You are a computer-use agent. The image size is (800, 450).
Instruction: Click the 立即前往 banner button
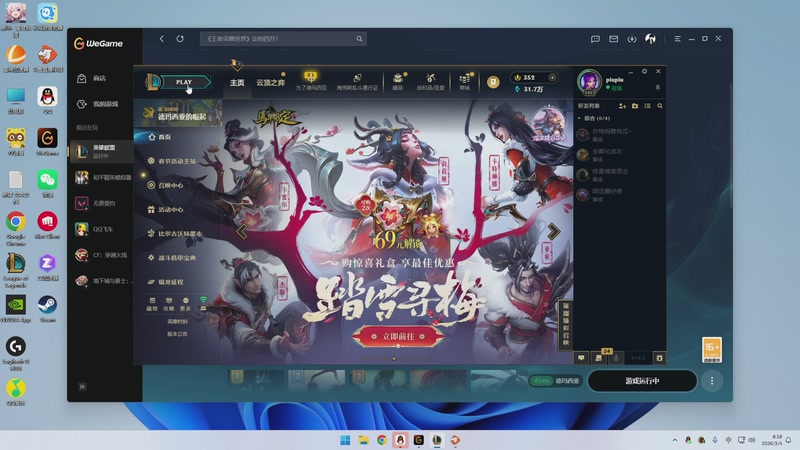pyautogui.click(x=398, y=336)
